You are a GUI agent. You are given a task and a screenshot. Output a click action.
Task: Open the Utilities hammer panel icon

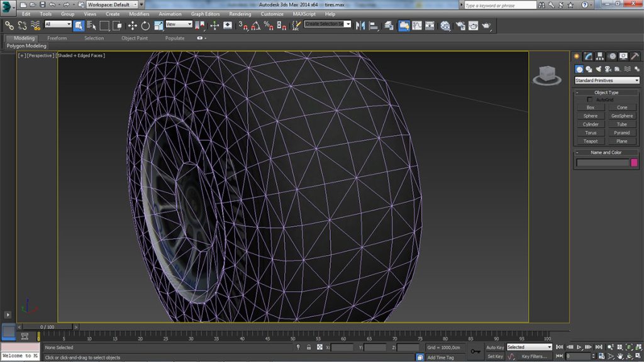pyautogui.click(x=635, y=57)
